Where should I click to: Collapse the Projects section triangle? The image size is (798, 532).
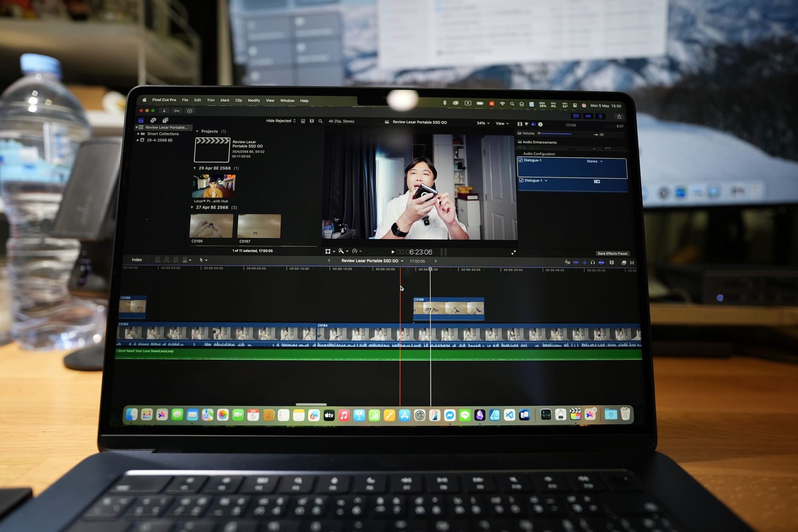tap(197, 131)
